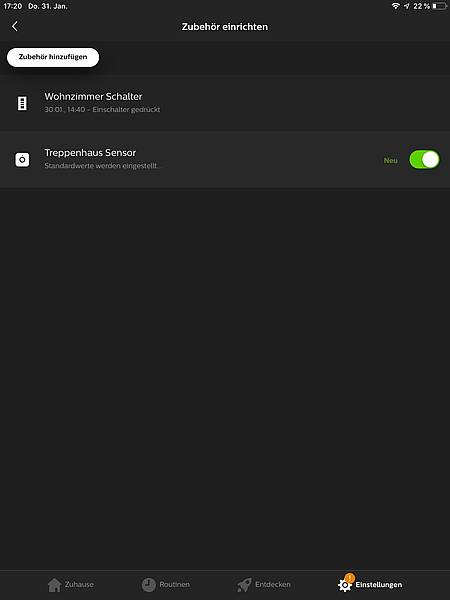This screenshot has height=600, width=450.
Task: Click the battery indicator in status bar
Action: pyautogui.click(x=440, y=6)
